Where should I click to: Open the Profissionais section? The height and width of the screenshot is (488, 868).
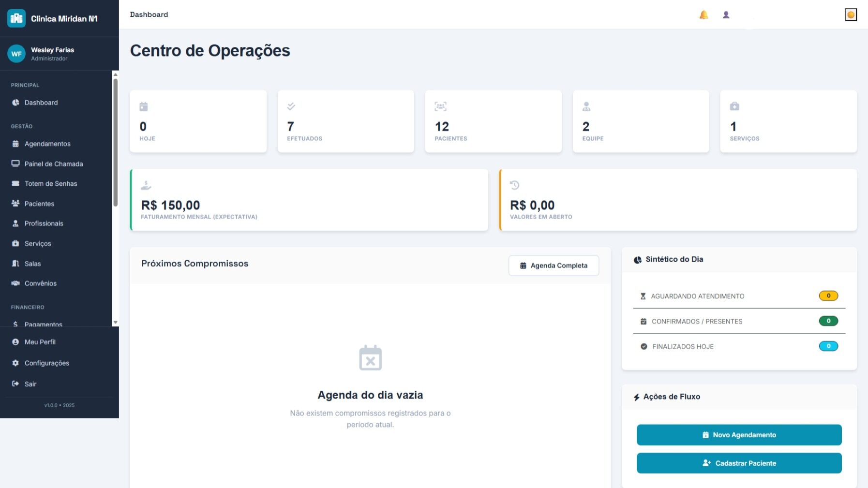coord(44,223)
